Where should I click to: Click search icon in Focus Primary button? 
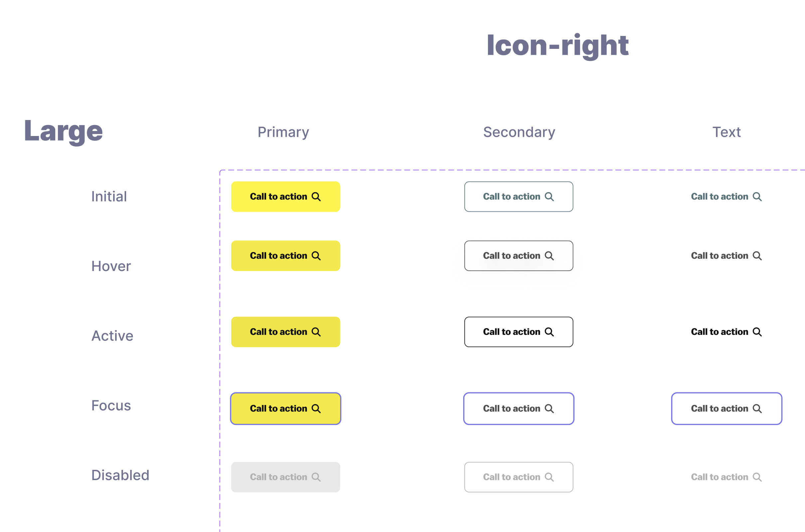(x=316, y=409)
